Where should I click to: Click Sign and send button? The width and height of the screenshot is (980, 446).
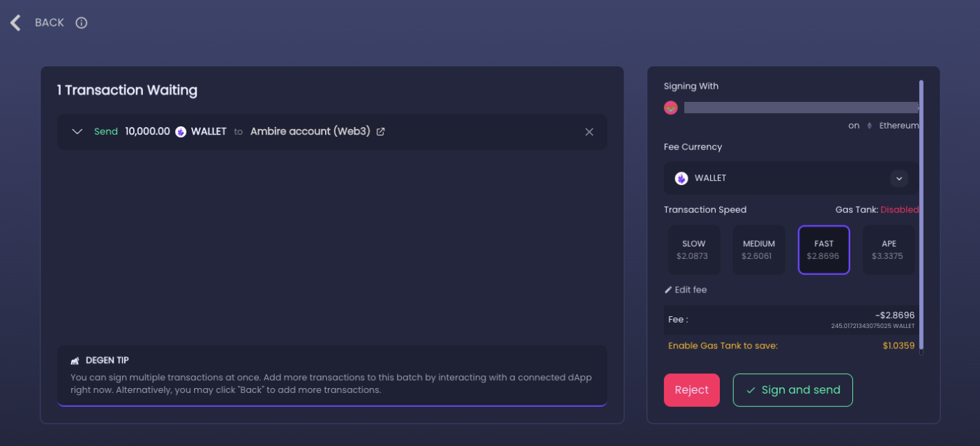pyautogui.click(x=793, y=390)
